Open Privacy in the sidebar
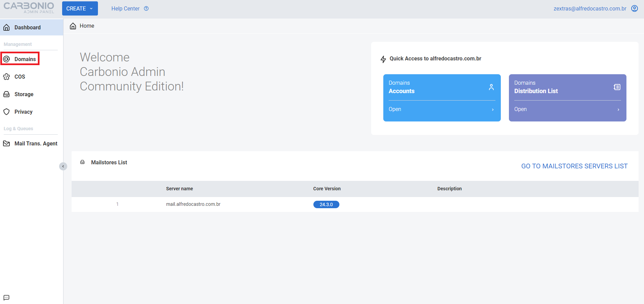 31,112
